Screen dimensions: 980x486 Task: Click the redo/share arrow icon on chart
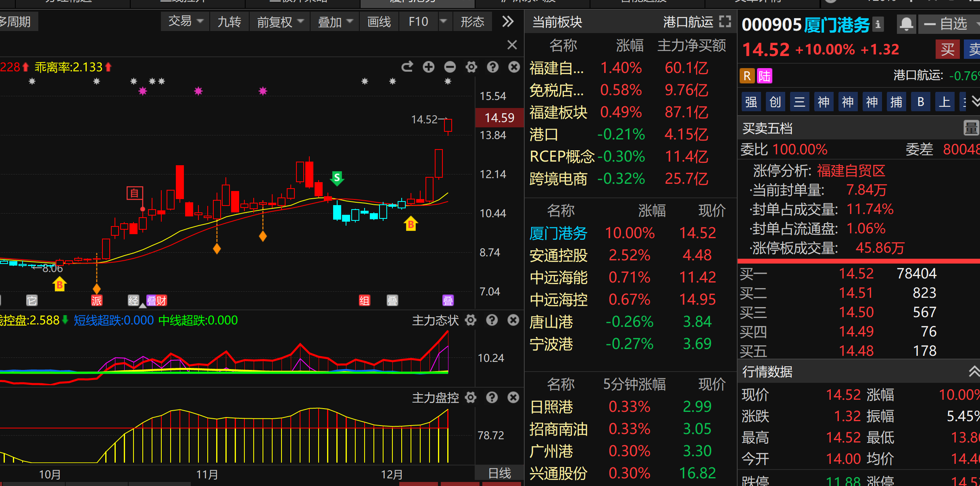coord(407,67)
